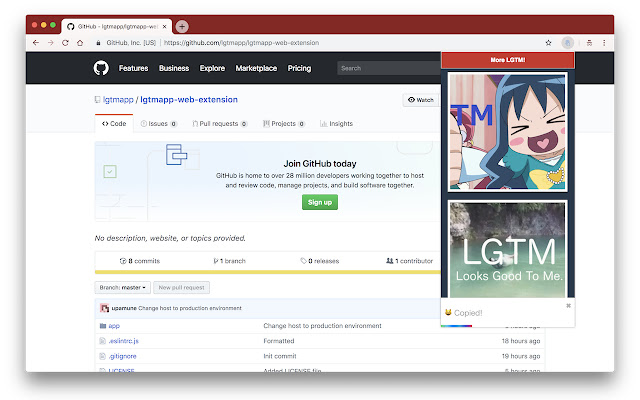
Task: Bookmark this page with star icon
Action: [549, 43]
